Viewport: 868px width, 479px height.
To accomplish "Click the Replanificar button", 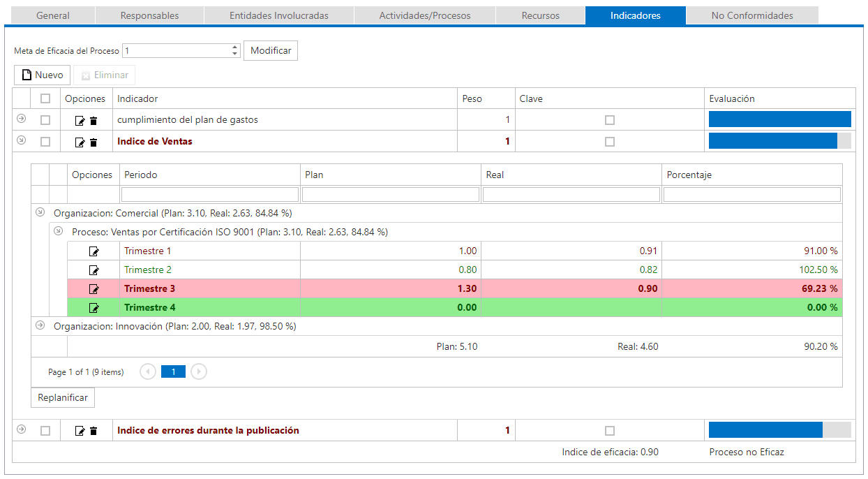I will coord(63,397).
